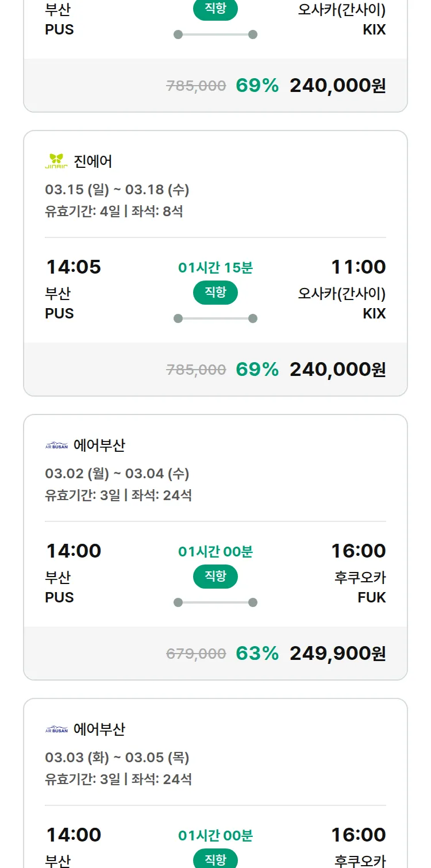Click the 69% discount label on the Jin Air card
Image resolution: width=431 pixels, height=868 pixels.
pos(257,369)
